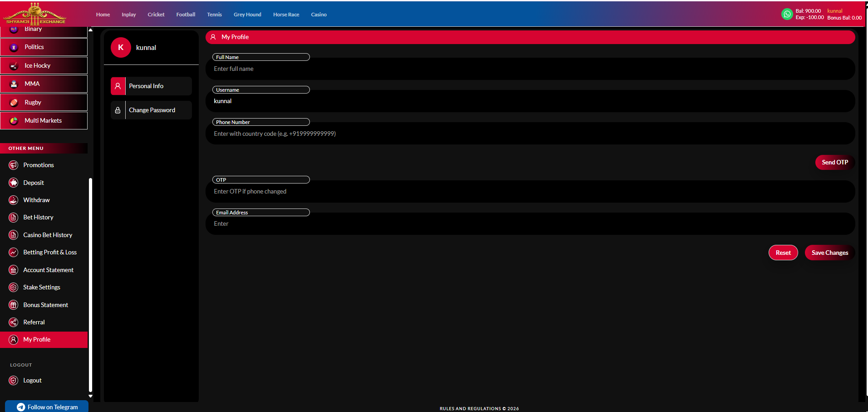This screenshot has width=868, height=412.
Task: Click the red K avatar circle
Action: click(x=121, y=47)
